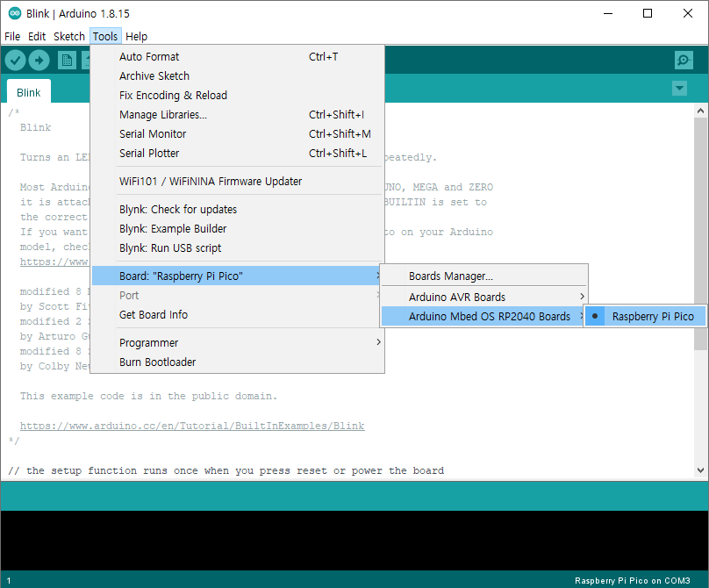
Task: Open Boards Manager... entry
Action: pos(484,276)
